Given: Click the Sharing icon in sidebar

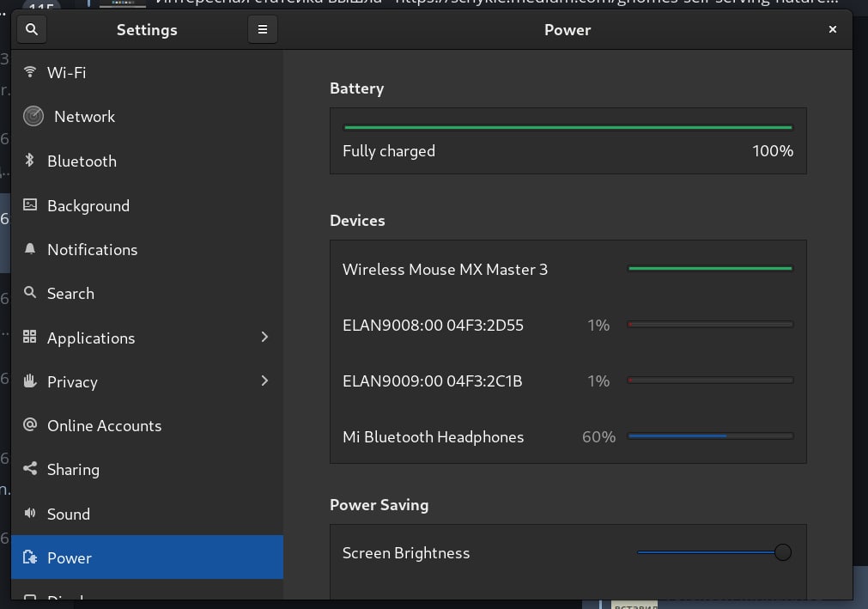Looking at the screenshot, I should pos(30,469).
